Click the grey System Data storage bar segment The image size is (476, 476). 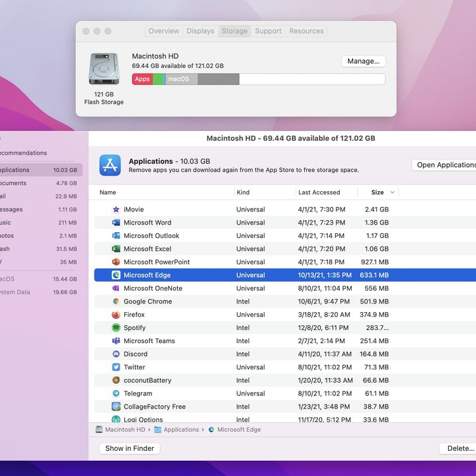coord(219,79)
